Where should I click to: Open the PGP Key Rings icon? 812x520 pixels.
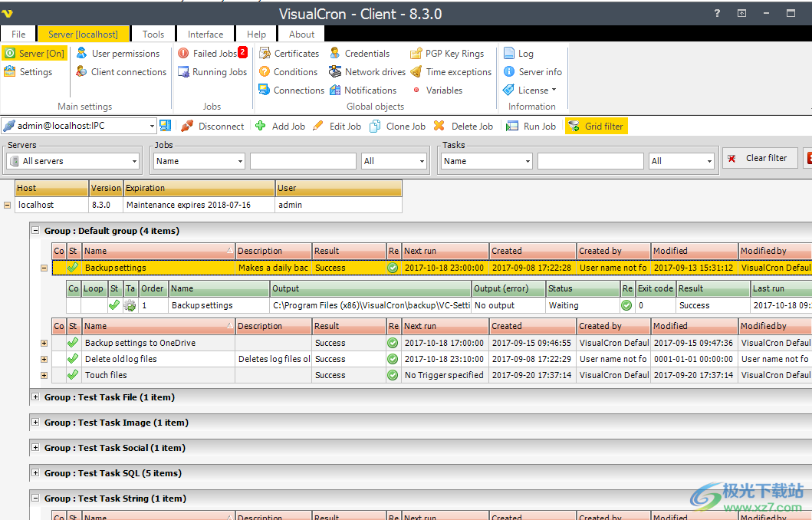click(416, 53)
